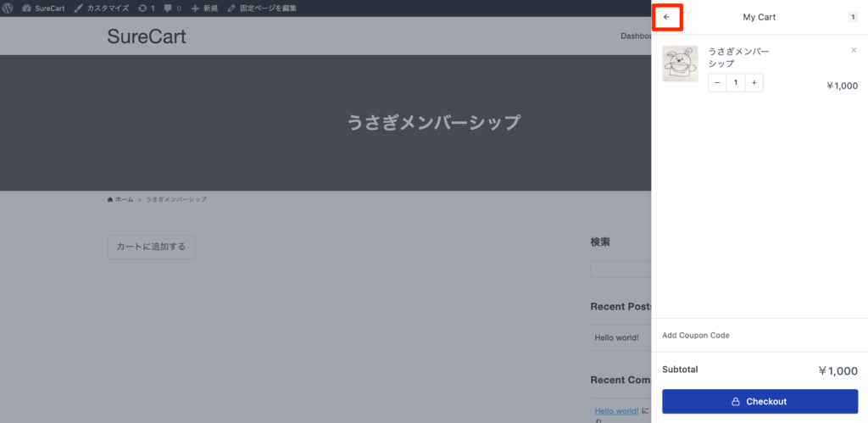Expand Add Coupon Code

(x=696, y=335)
